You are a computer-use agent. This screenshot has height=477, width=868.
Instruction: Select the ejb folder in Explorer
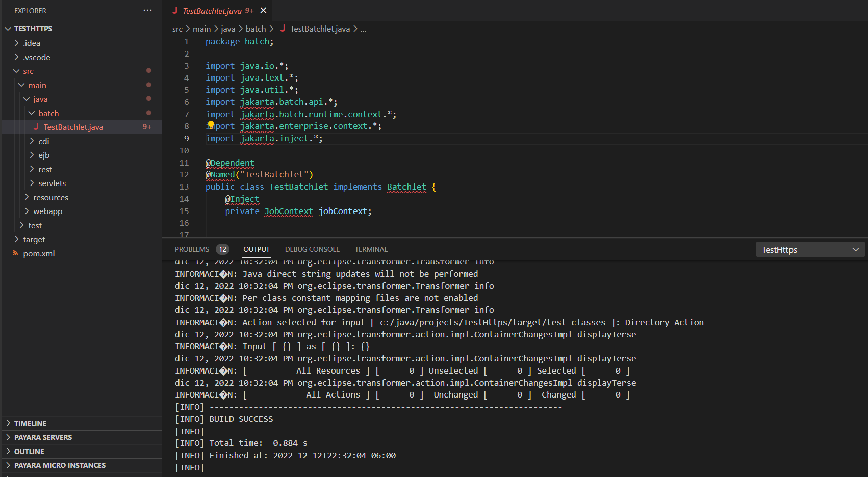click(44, 155)
